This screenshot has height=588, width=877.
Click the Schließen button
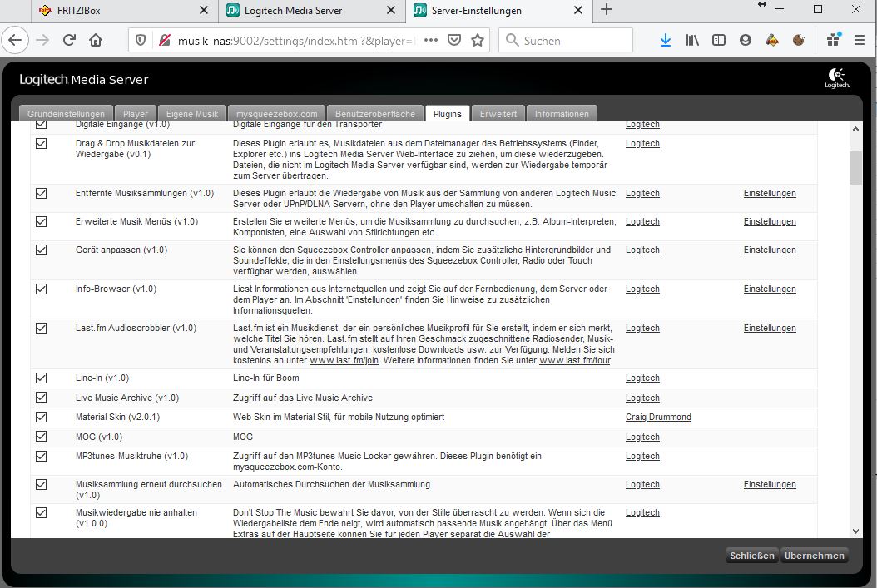click(751, 555)
